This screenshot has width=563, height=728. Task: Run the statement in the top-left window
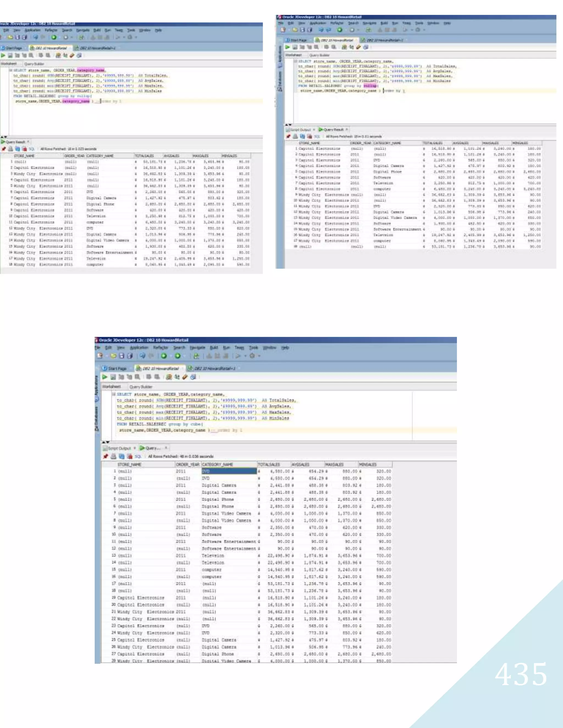point(3,55)
